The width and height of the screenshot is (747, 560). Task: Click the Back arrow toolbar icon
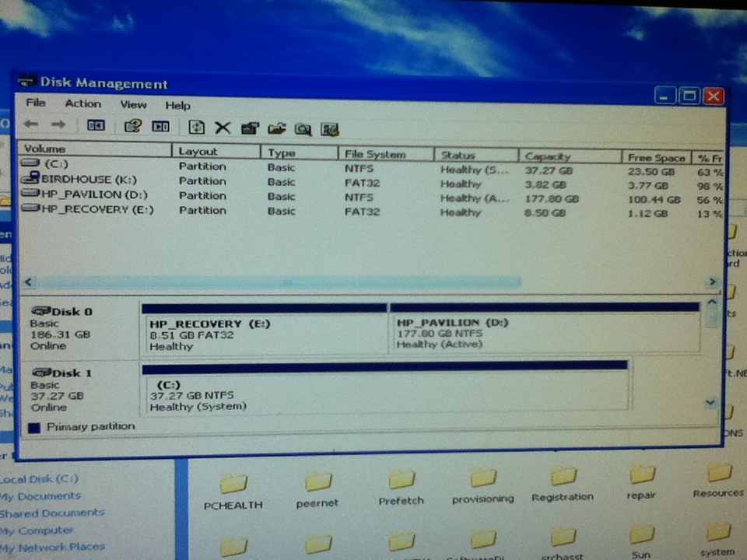31,124
